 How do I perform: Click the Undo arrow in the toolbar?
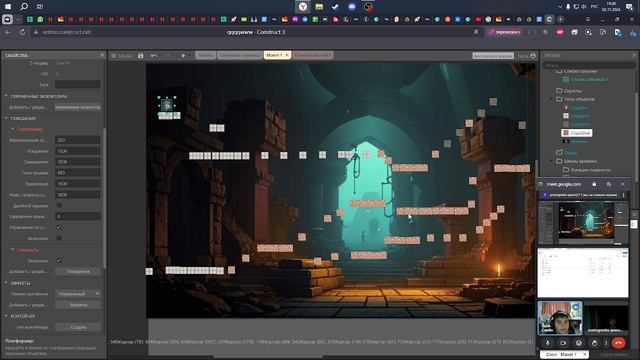point(153,56)
